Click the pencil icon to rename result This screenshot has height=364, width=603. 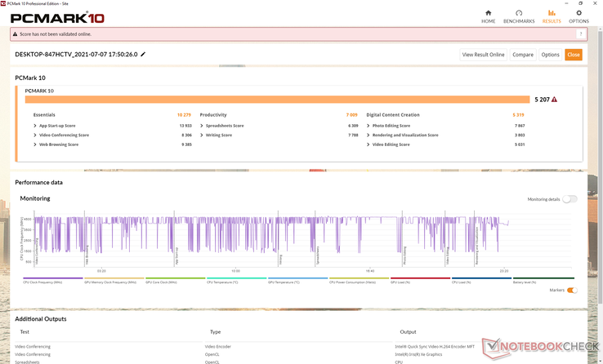pyautogui.click(x=143, y=54)
